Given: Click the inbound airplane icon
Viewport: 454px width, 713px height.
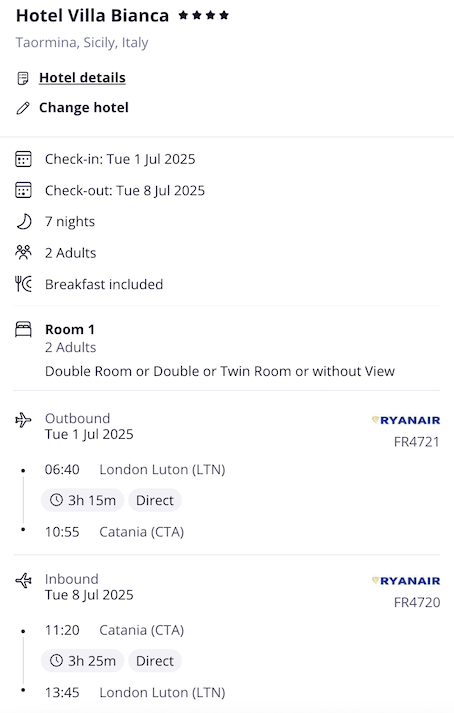Looking at the screenshot, I should pos(23,580).
